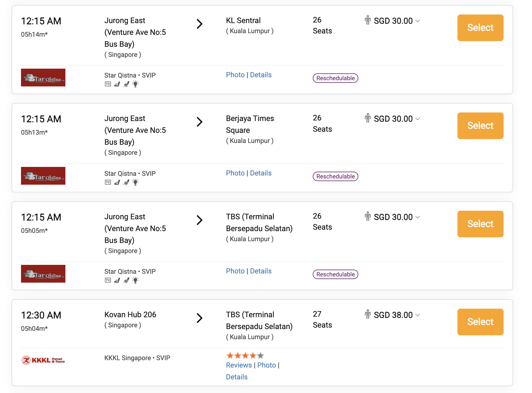Viewport: 532px width, 393px height.
Task: Click Reschedulable badge on 05h05m TBS trip
Action: 336,274
